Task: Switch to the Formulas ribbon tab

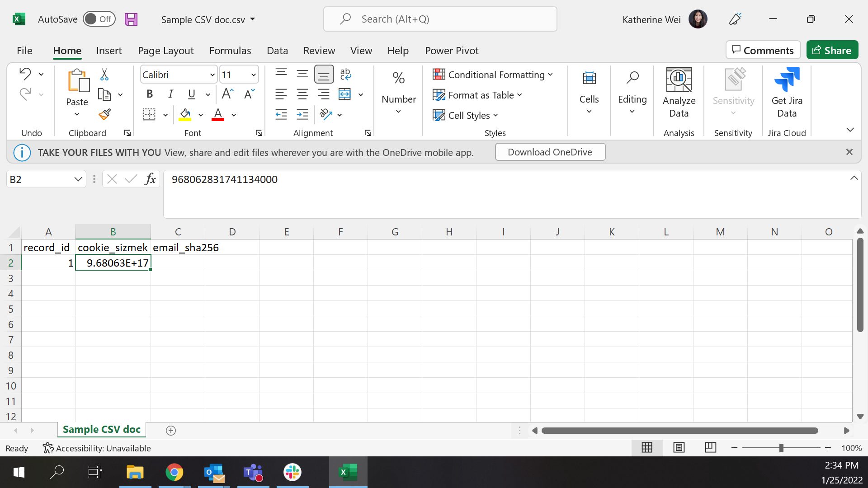Action: click(230, 51)
